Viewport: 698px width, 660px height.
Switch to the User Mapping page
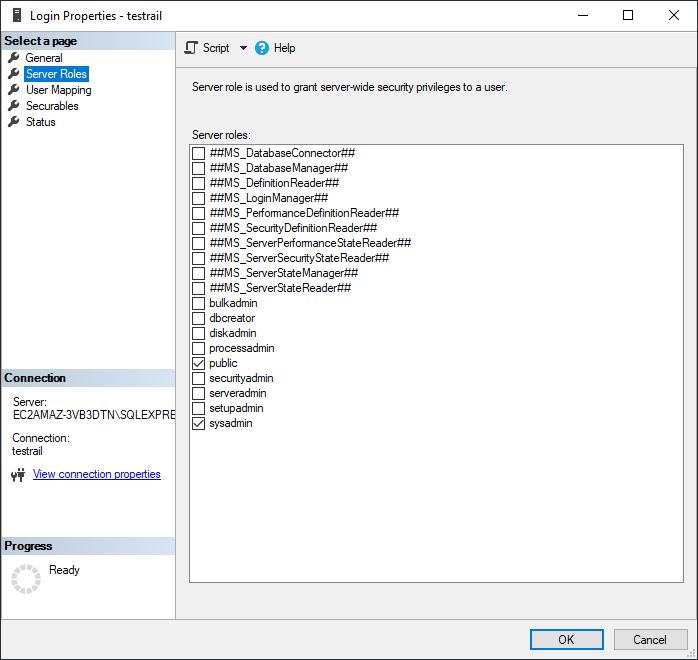pyautogui.click(x=58, y=90)
